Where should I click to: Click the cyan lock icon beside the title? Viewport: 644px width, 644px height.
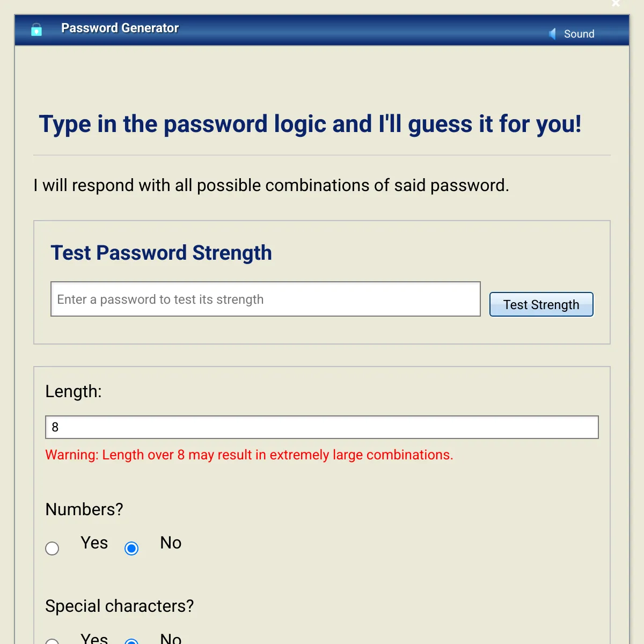click(x=36, y=30)
